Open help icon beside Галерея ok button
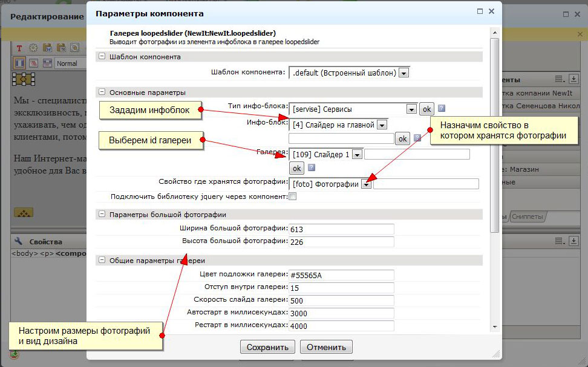Viewport: 588px width, 367px height. coord(312,167)
